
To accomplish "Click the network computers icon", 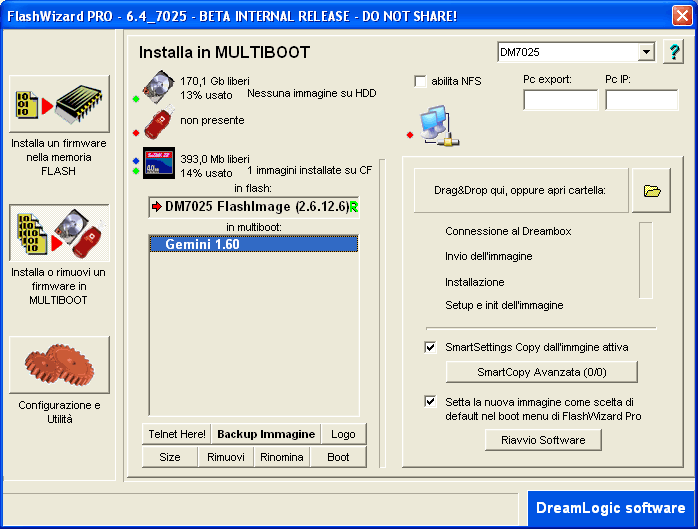I will point(435,126).
